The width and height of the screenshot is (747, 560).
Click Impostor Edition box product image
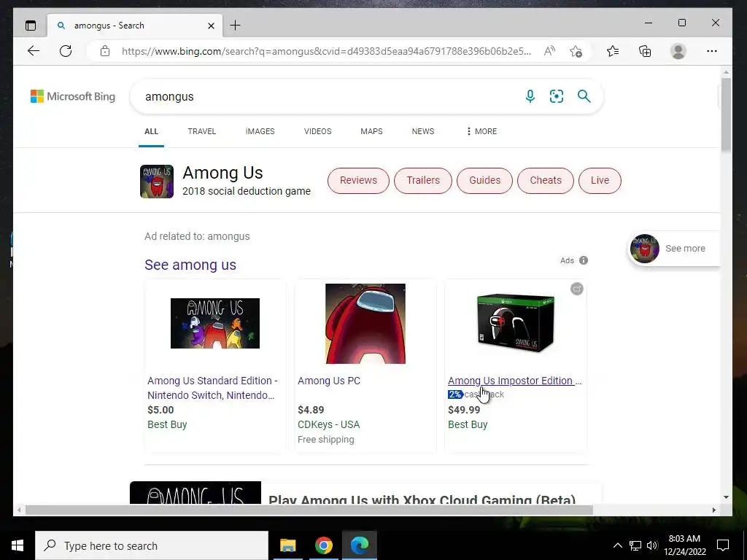(x=516, y=324)
